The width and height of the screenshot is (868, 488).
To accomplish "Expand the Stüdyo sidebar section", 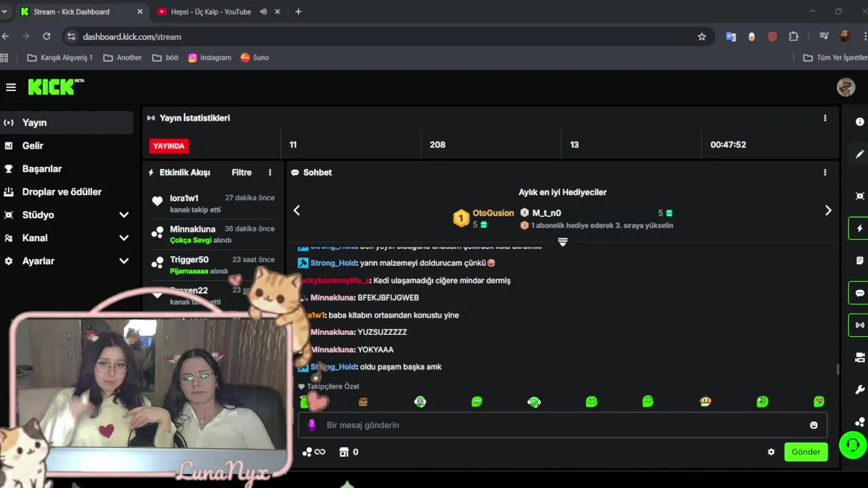I will pyautogui.click(x=124, y=215).
